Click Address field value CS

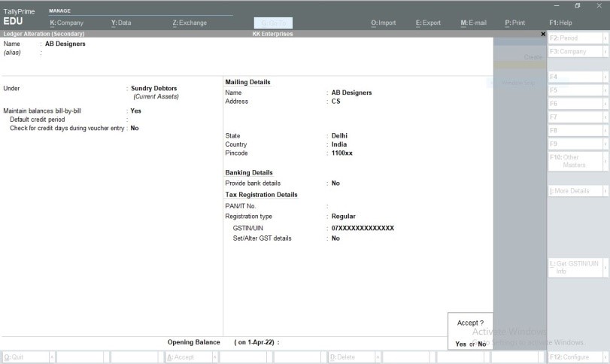(x=335, y=101)
